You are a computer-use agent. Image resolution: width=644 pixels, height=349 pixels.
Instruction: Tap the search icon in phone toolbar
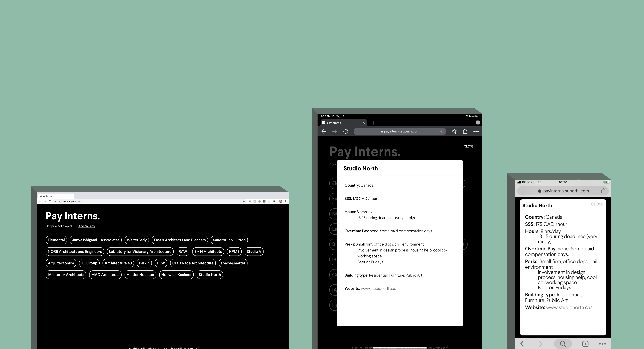563,344
